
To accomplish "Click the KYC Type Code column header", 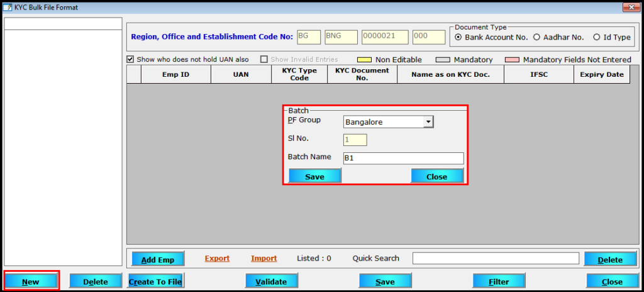I will coord(299,74).
